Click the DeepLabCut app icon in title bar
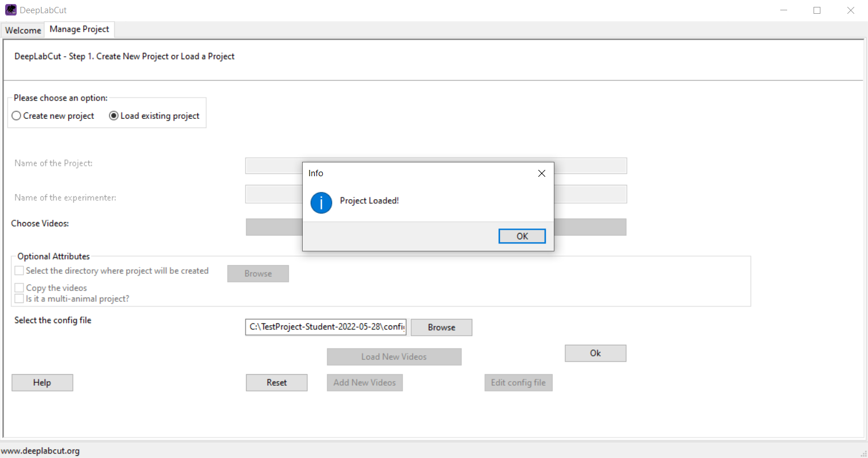 click(10, 10)
